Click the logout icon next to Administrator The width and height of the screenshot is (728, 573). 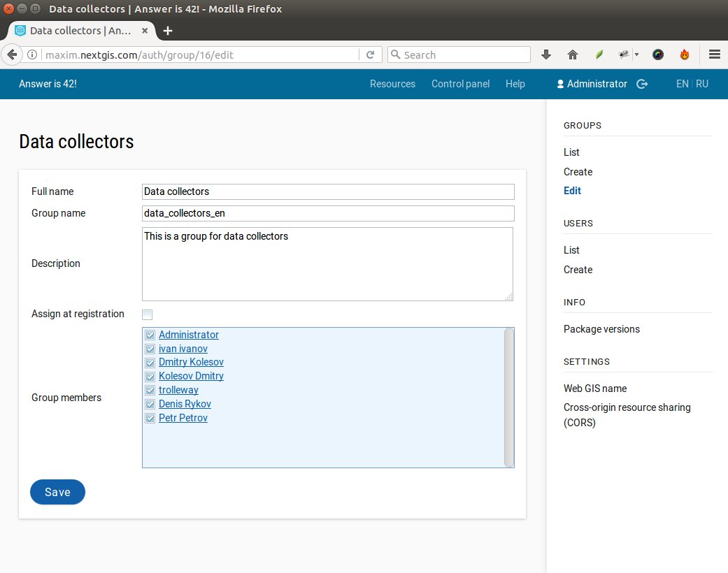(643, 84)
